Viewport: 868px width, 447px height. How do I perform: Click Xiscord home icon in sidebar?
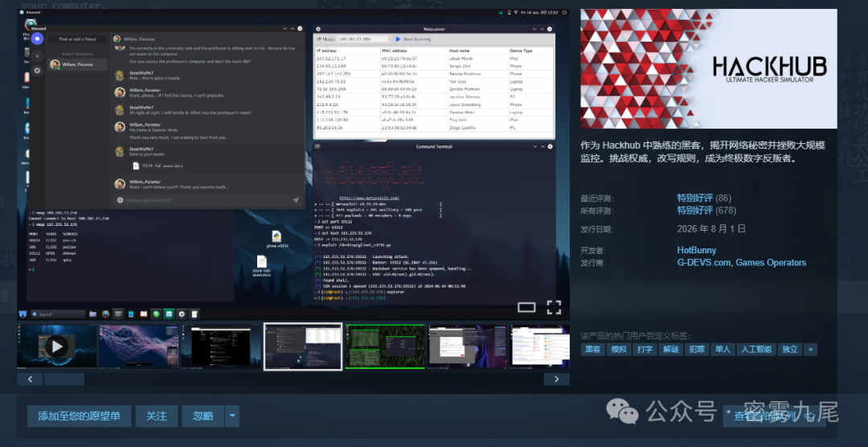coord(37,39)
